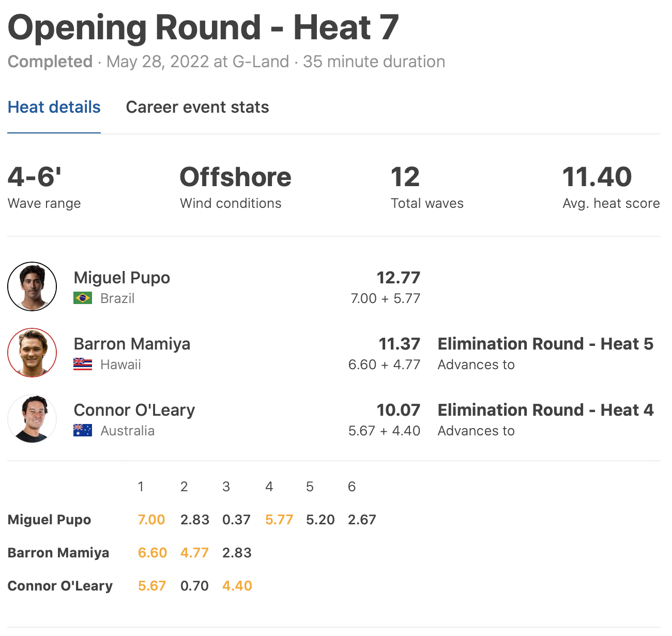Click Miguel Pupo's profile photo
This screenshot has width=672, height=636.
pos(32,286)
